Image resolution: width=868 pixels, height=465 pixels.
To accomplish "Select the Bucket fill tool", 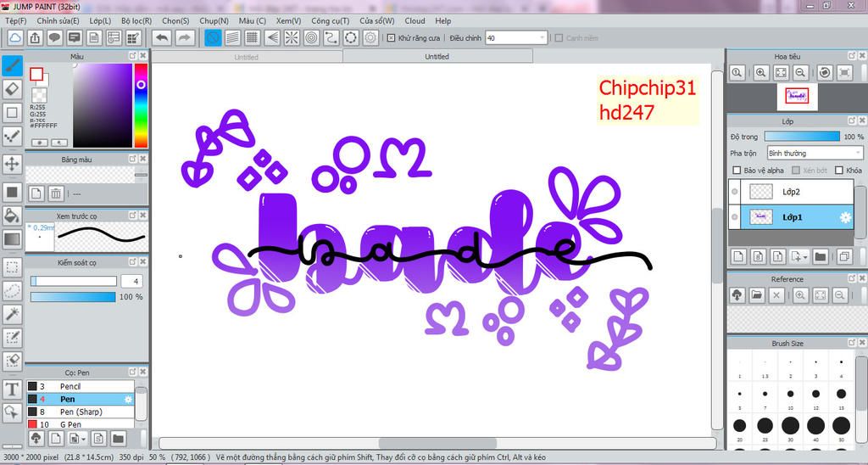I will [x=12, y=216].
